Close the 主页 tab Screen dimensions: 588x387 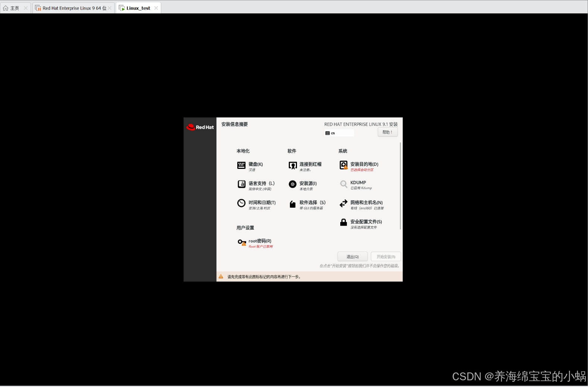click(26, 8)
